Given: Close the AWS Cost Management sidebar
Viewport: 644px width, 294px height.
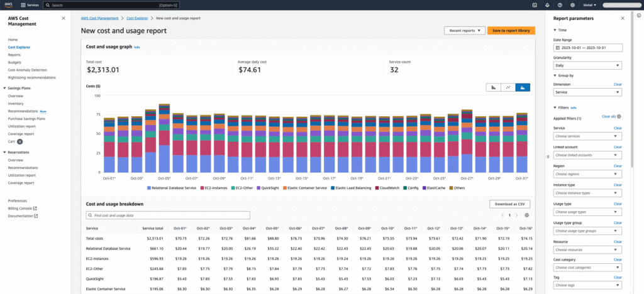Looking at the screenshot, I should (64, 18).
